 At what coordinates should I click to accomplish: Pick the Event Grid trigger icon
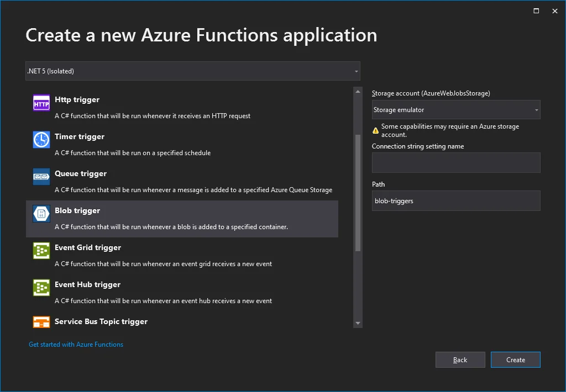[x=41, y=251]
